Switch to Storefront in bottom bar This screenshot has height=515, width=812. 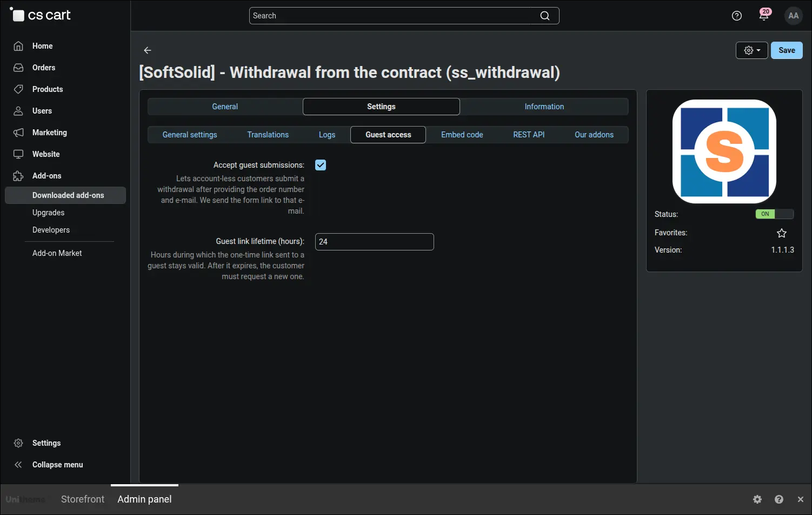(83, 499)
